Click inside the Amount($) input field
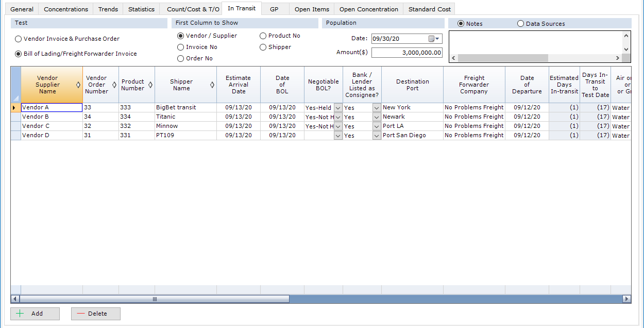This screenshot has height=328, width=644. tap(407, 52)
